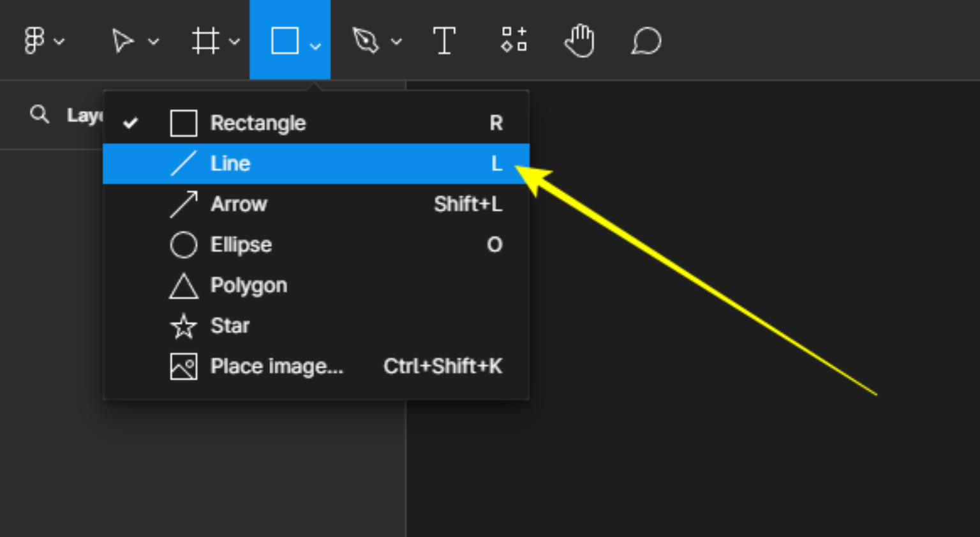Choose Place image from the shape menu
Screen dimensions: 980x537
click(316, 367)
